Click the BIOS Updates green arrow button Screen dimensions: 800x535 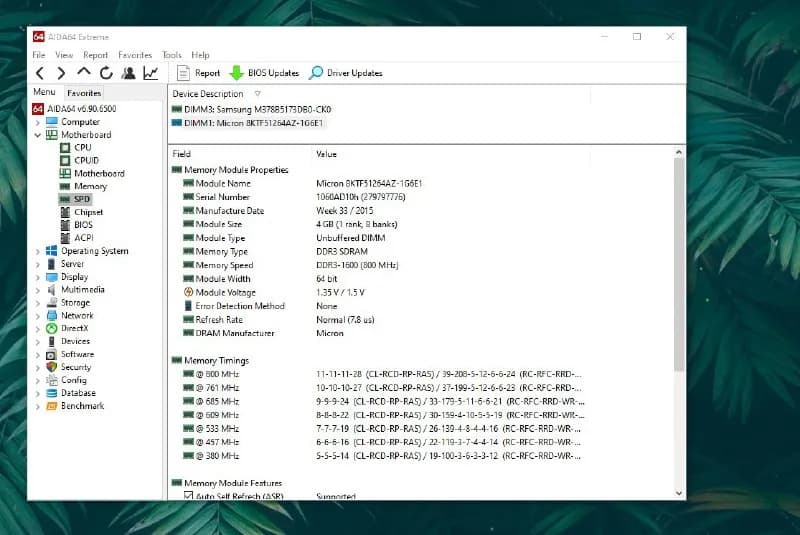click(x=264, y=73)
